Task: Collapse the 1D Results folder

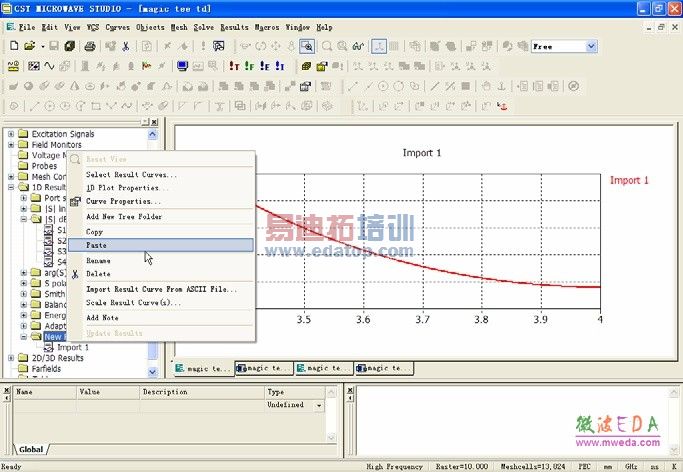Action: 11,187
